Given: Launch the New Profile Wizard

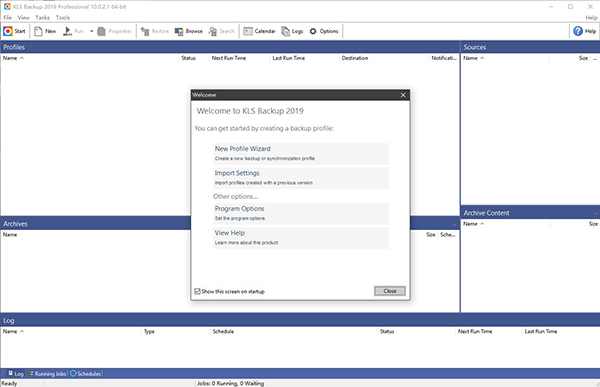Looking at the screenshot, I should point(301,153).
